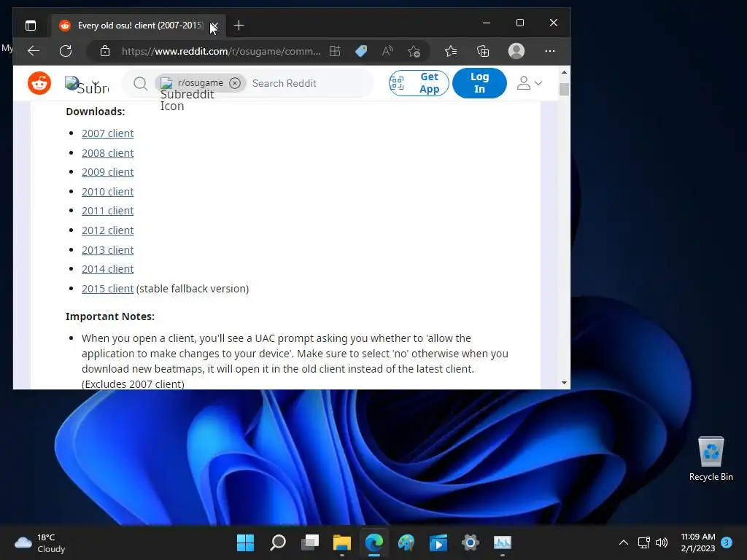This screenshot has width=747, height=560.
Task: Click '(stable fallback version)' text
Action: coord(193,289)
